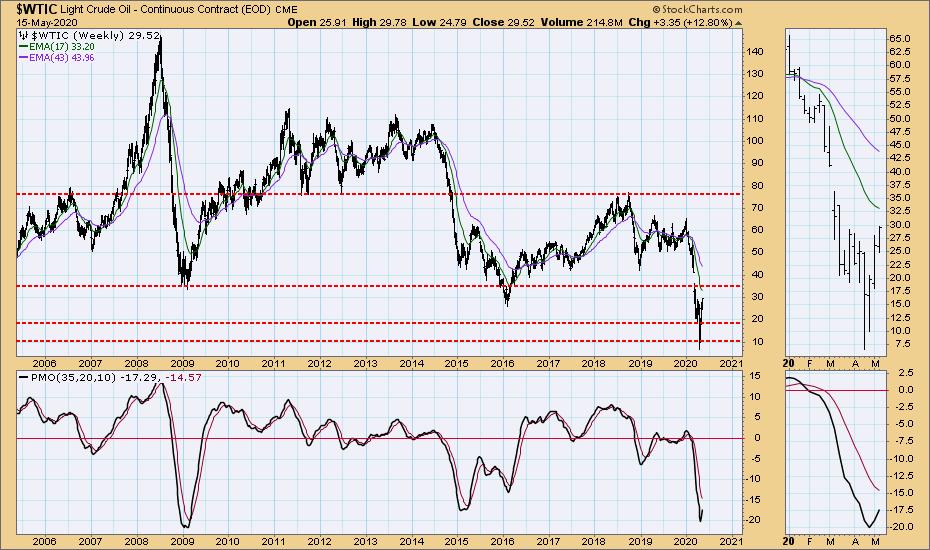Click the 30.0 label on the zoomed price axis
930x550 pixels.
(x=899, y=224)
